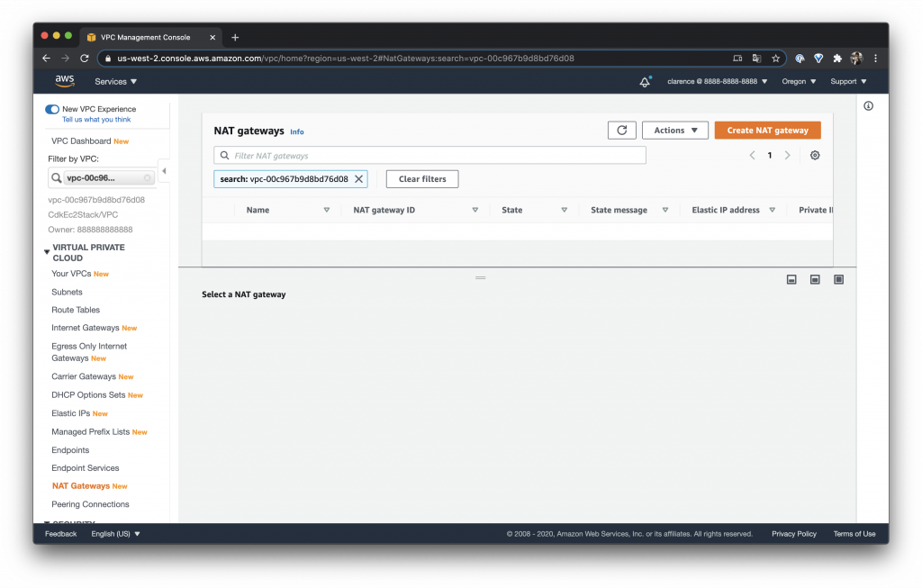Remove the vpc-00c967b9d8bd76d08 search filter chip
The width and height of the screenshot is (922, 588).
[358, 179]
